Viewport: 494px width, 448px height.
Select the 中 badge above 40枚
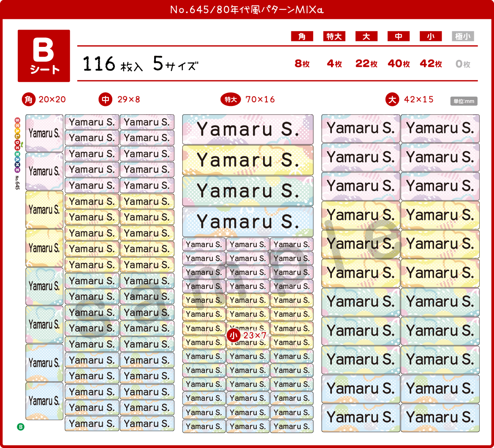coord(399,36)
